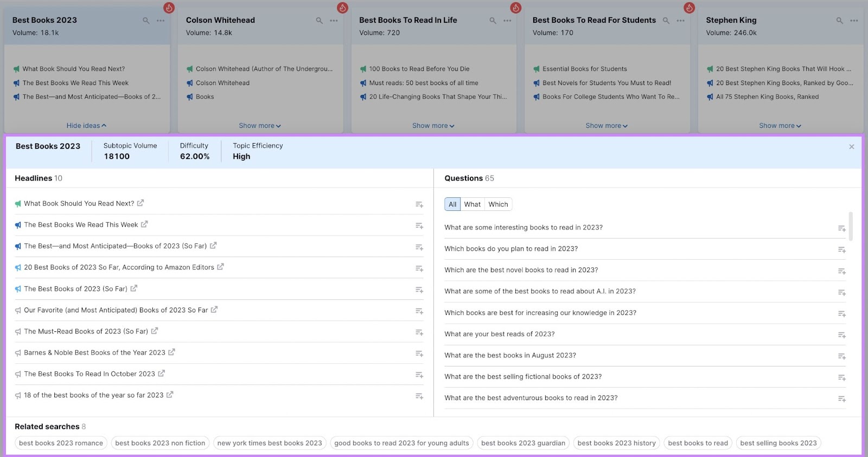
Task: Switch to the 'All' questions filter
Action: pyautogui.click(x=452, y=204)
